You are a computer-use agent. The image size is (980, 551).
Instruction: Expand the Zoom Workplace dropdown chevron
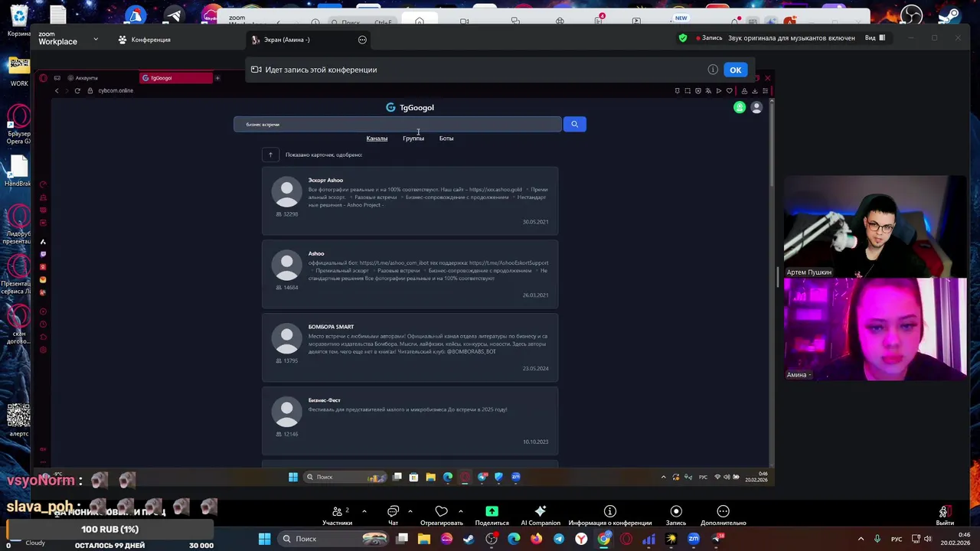coord(96,39)
